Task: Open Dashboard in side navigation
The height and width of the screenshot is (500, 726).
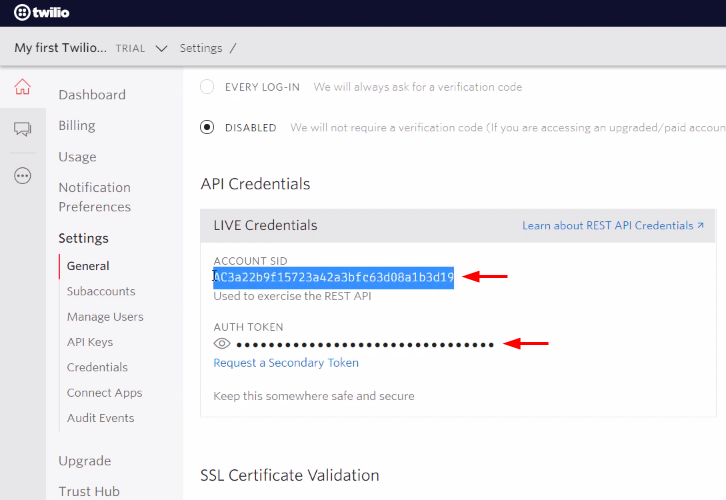Action: (92, 95)
